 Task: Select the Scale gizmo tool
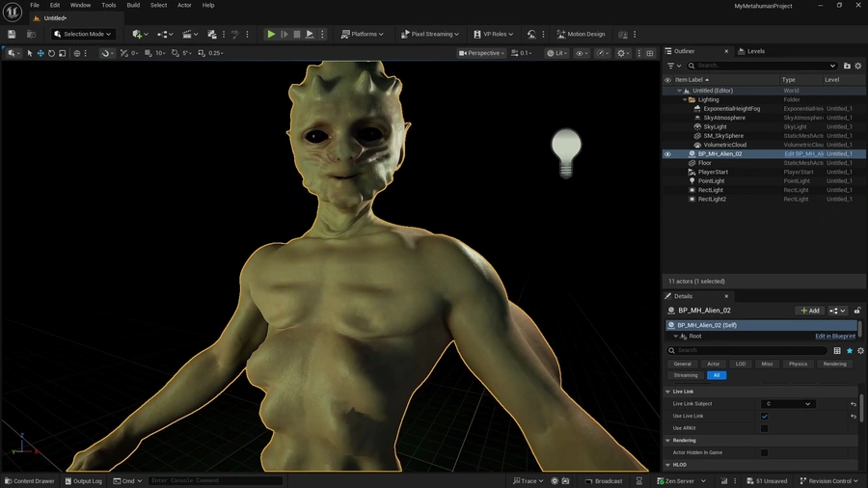pos(62,53)
